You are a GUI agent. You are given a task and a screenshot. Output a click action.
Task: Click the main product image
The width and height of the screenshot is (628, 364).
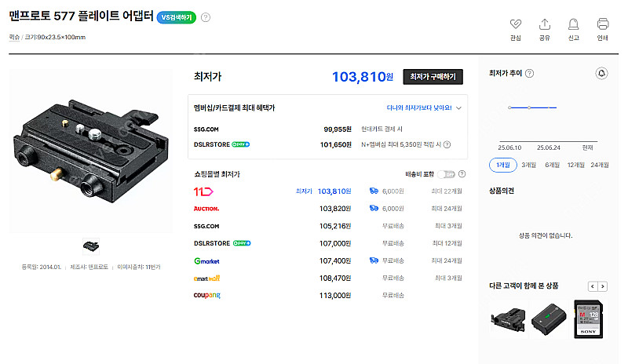click(x=91, y=151)
